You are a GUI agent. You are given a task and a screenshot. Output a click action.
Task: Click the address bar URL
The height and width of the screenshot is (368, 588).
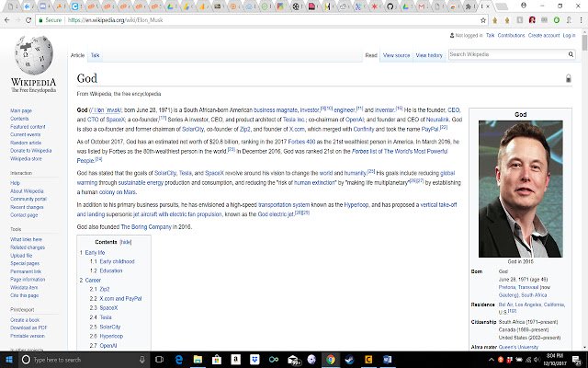point(116,20)
